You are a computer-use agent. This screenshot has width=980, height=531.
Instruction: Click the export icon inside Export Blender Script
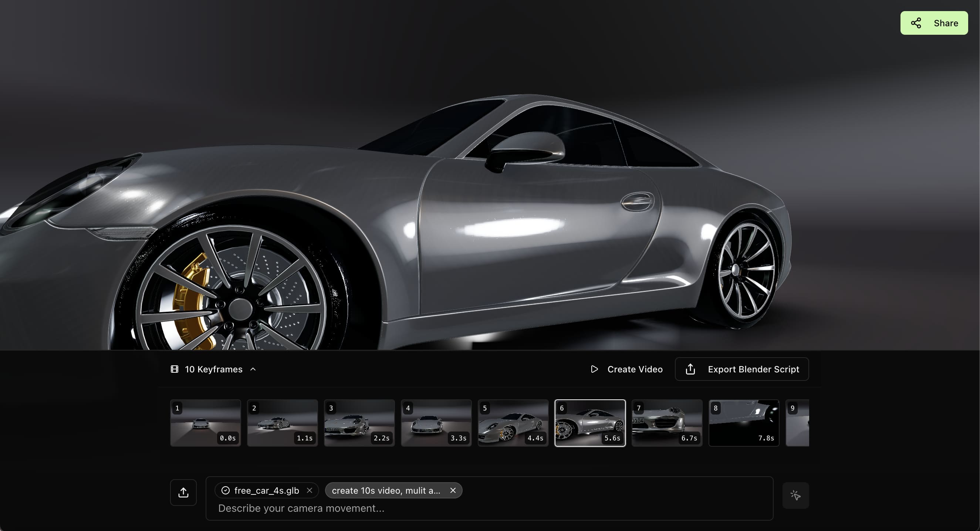coord(690,369)
